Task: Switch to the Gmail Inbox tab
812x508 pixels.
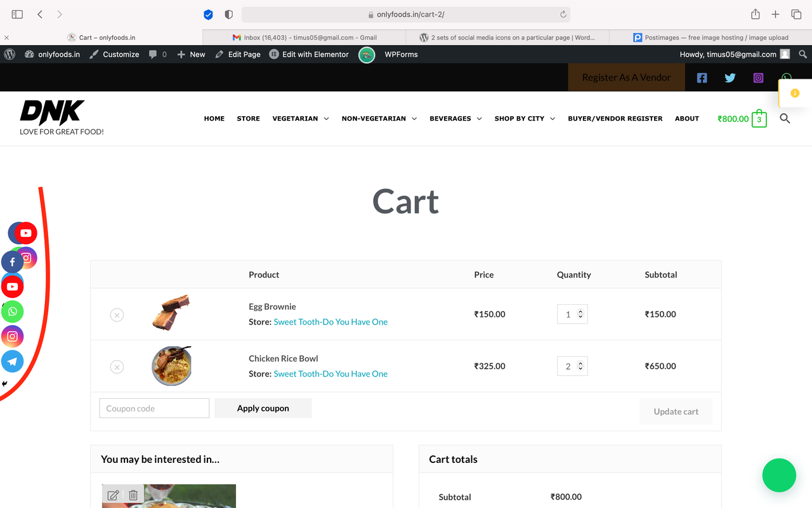Action: coord(304,37)
